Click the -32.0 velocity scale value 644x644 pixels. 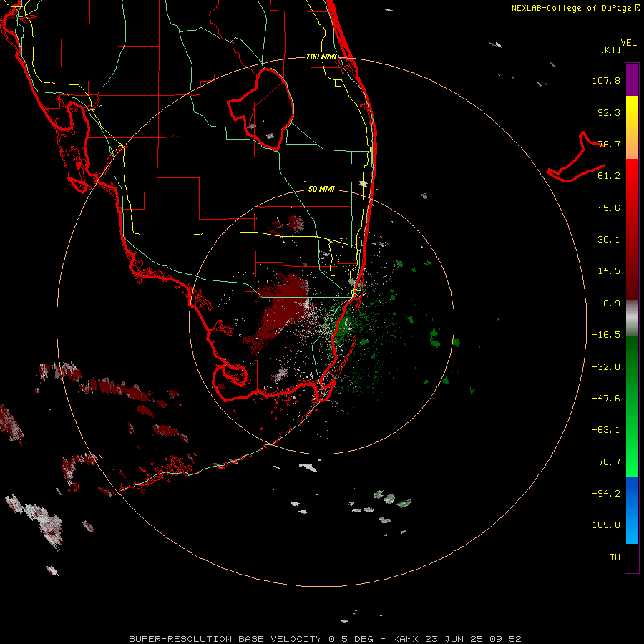coord(606,367)
